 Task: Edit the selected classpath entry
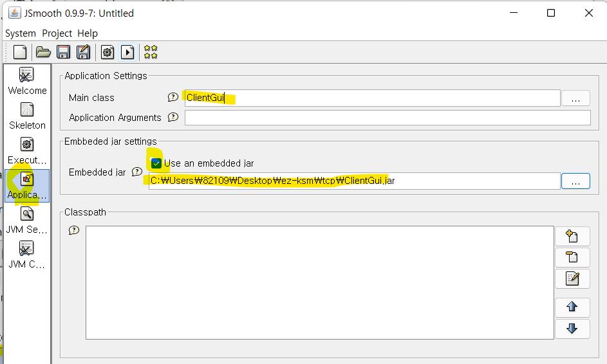click(572, 278)
